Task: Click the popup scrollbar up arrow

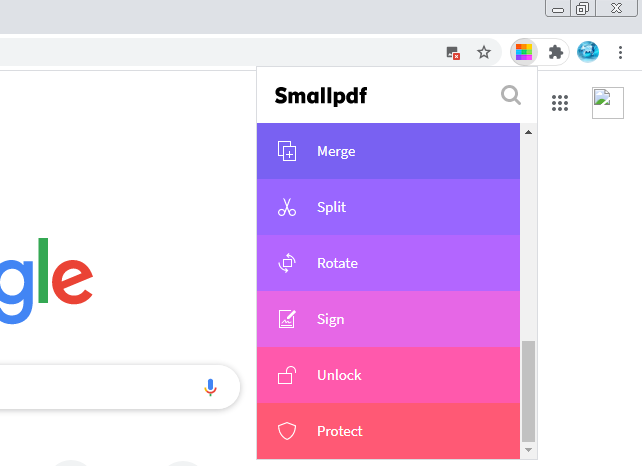Action: click(529, 132)
